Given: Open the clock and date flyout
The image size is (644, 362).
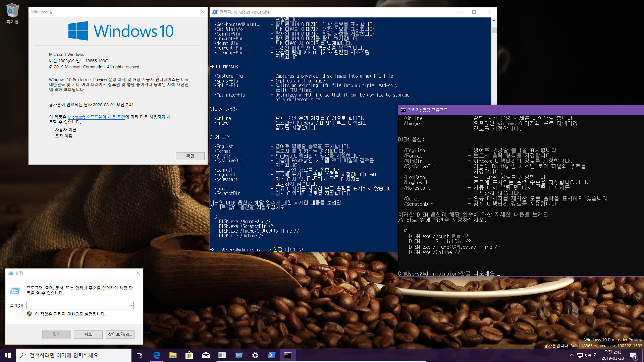Looking at the screenshot, I should [x=613, y=355].
